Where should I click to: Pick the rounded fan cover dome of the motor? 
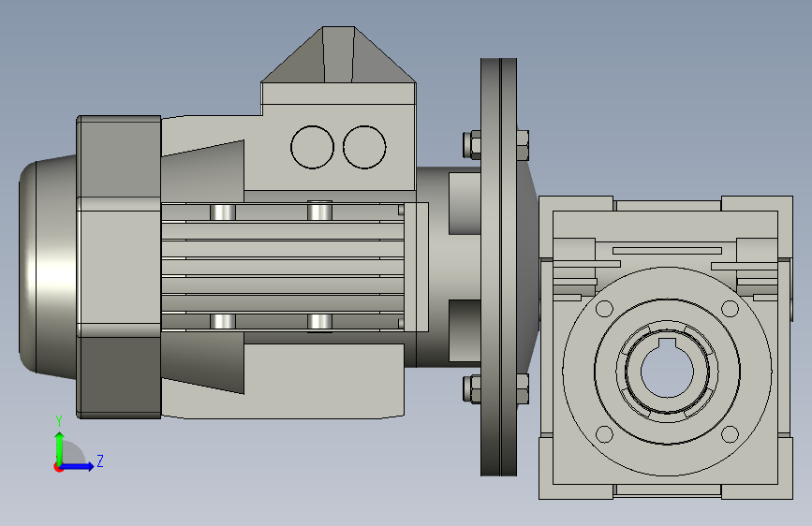pyautogui.click(x=48, y=266)
